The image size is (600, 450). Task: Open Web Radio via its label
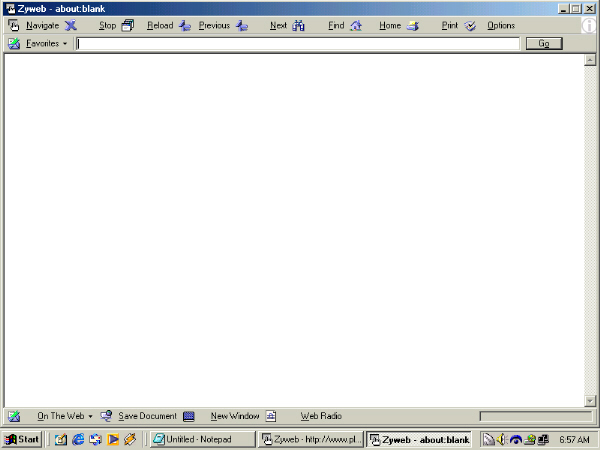(321, 416)
